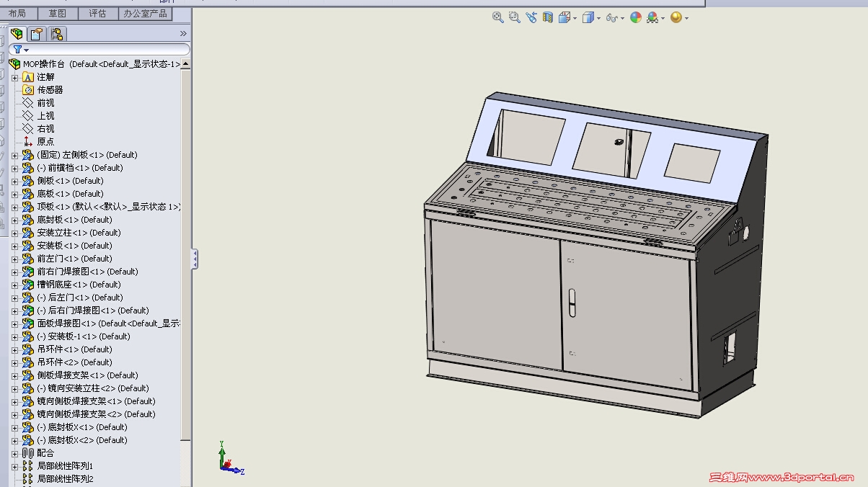Switch to the FeatureManager design tree tab
868x487 pixels.
pos(17,33)
